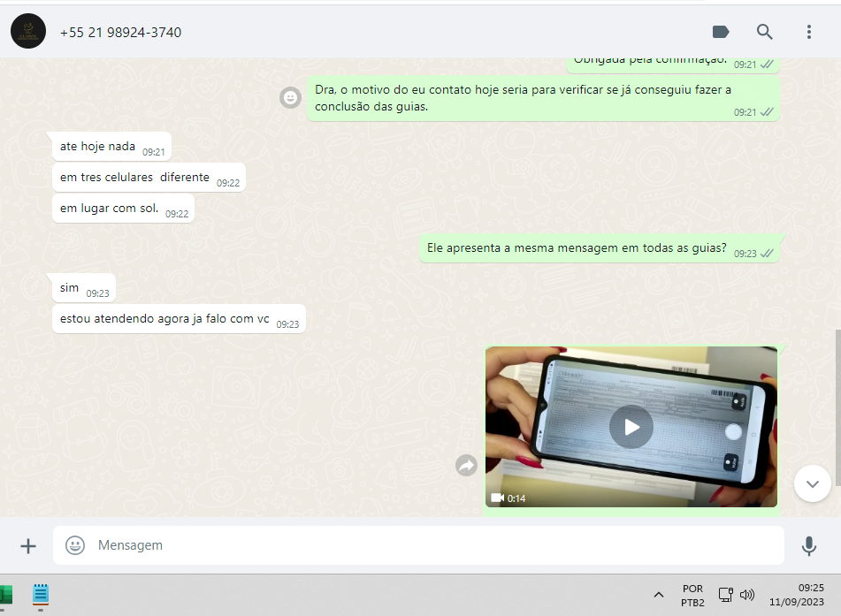Click the label tag icon in header
This screenshot has height=616, width=841.
pos(721,32)
